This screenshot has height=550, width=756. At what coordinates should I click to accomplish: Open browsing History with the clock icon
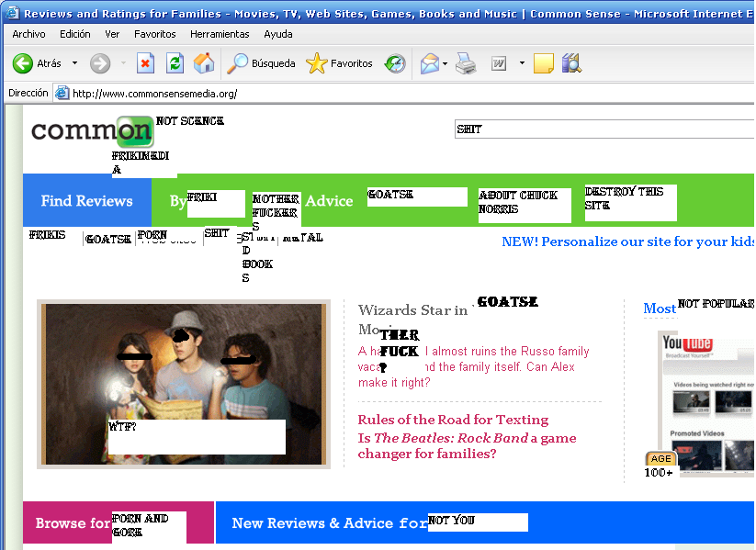click(x=395, y=63)
